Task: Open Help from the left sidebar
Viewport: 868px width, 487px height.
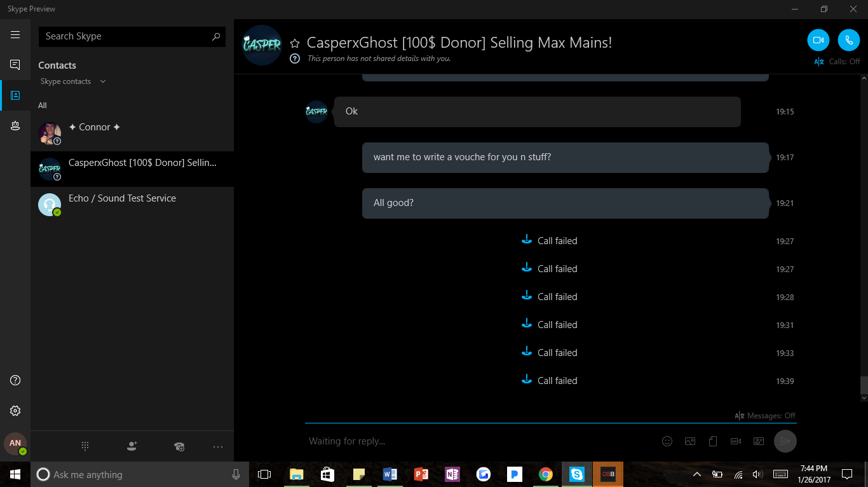Action: pyautogui.click(x=15, y=380)
